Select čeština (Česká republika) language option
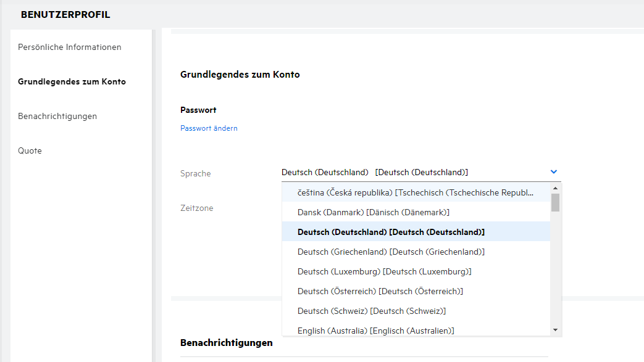The width and height of the screenshot is (644, 362). click(x=415, y=192)
